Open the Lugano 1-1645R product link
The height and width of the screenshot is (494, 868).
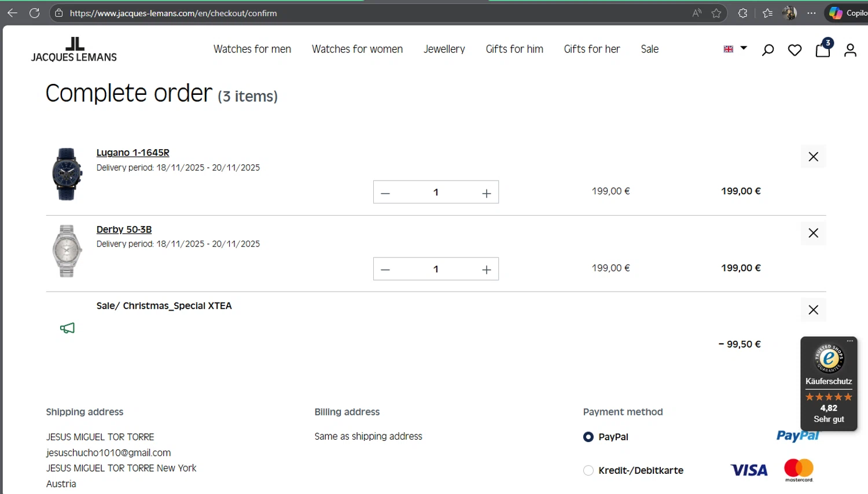133,153
